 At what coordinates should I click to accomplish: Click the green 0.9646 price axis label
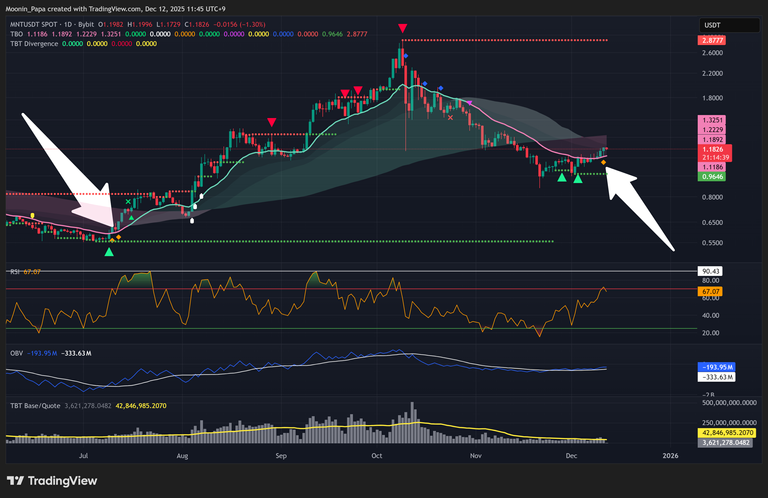point(712,176)
